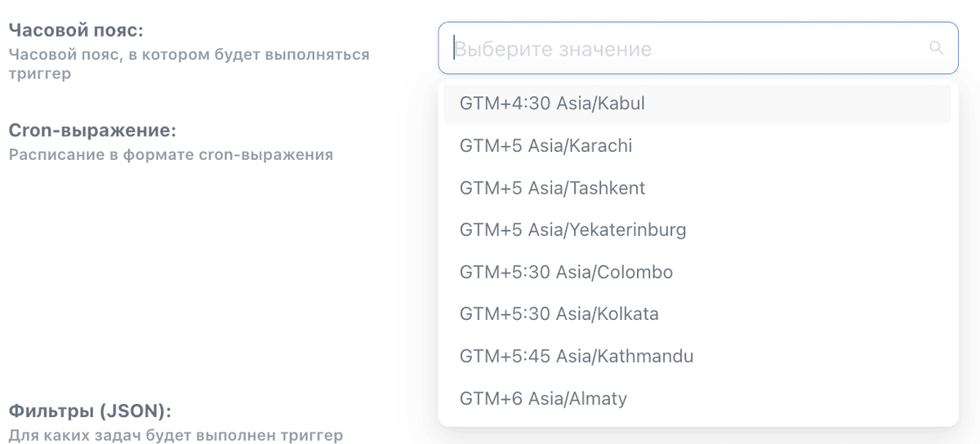The height and width of the screenshot is (444, 980).
Task: Focus the 'Выберите значение' timezone input
Action: [x=697, y=48]
